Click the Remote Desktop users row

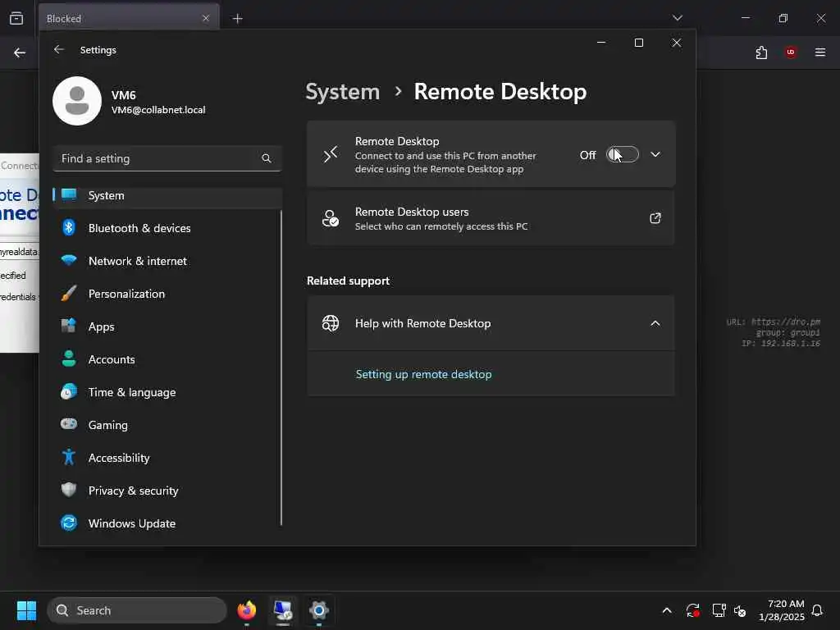491,218
